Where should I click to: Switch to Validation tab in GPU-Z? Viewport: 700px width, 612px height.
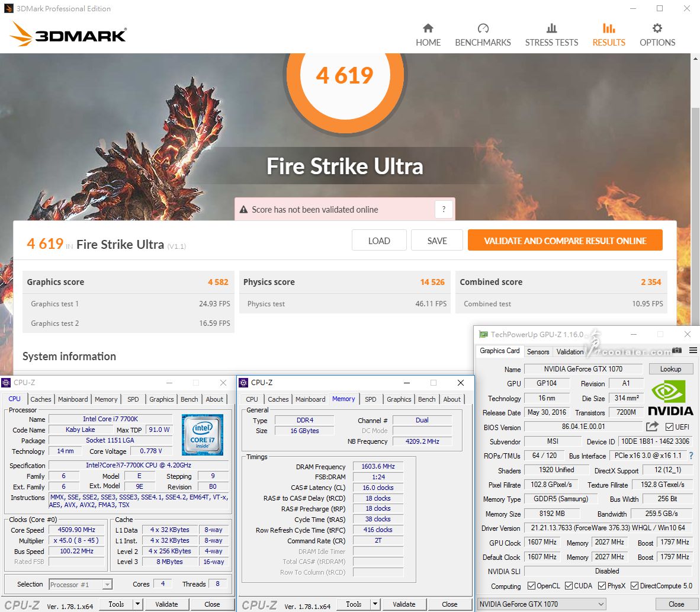570,351
